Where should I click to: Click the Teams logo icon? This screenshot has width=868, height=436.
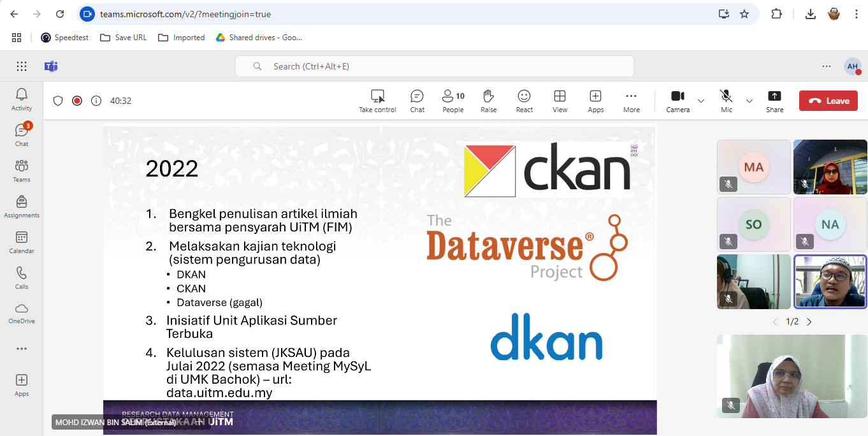pos(51,66)
